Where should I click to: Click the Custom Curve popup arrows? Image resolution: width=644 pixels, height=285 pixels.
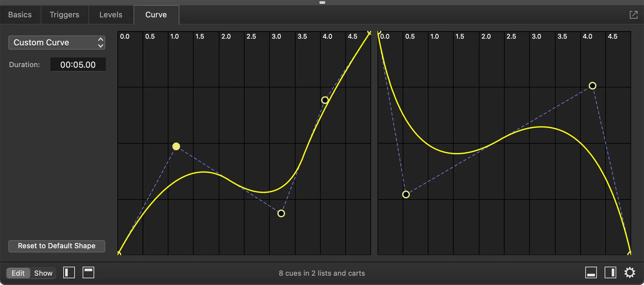point(100,43)
